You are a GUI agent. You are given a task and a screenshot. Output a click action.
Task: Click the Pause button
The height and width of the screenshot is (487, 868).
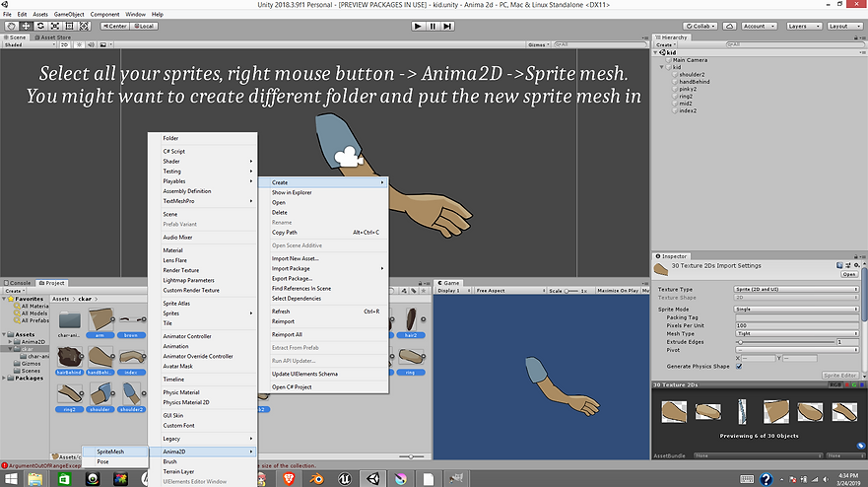[x=433, y=26]
